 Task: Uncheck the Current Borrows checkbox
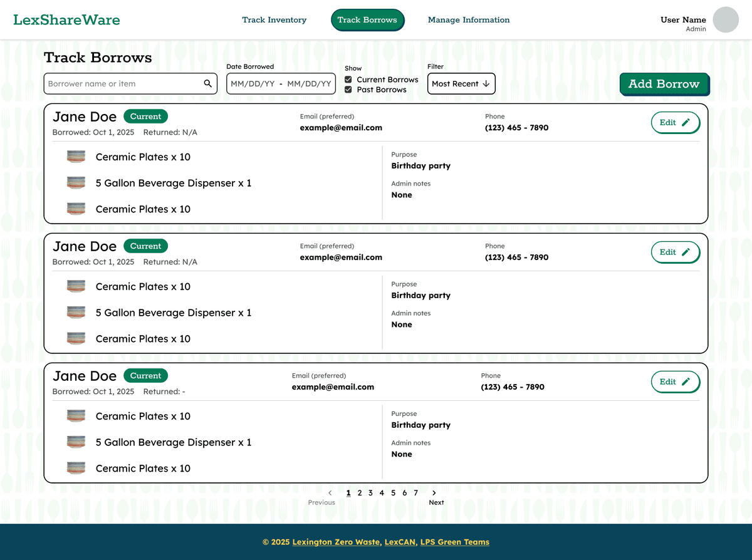[348, 80]
